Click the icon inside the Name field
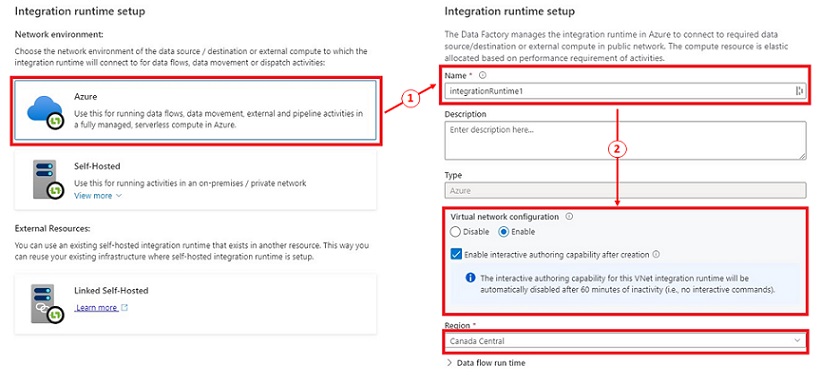The height and width of the screenshot is (385, 821). click(x=799, y=91)
